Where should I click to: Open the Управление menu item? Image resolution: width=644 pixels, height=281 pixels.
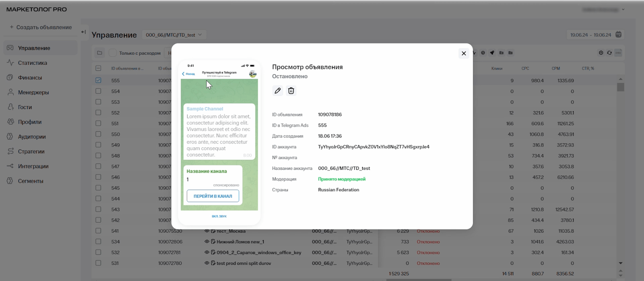click(40, 48)
